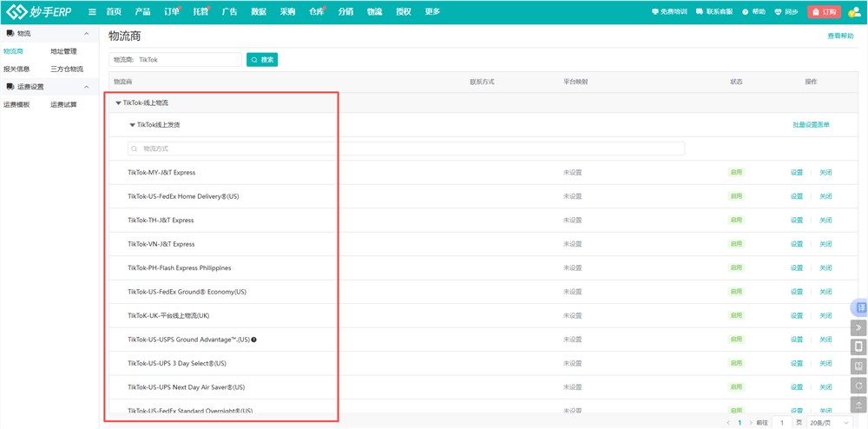Click the double-chevron floating sidebar icon
Viewport: 868px width, 429px height.
click(x=859, y=327)
